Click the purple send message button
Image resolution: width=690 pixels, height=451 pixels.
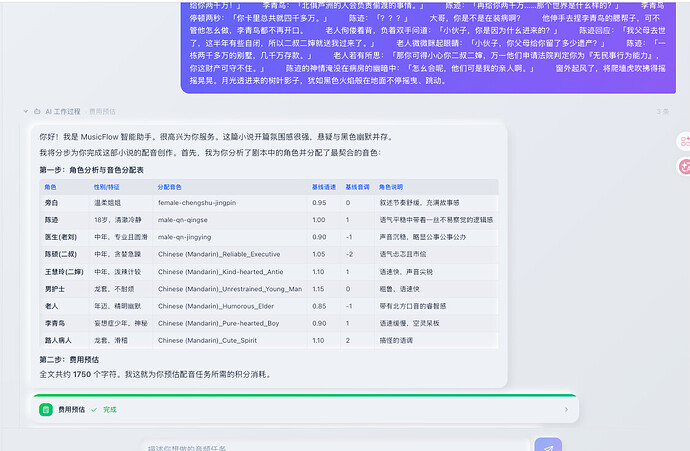[548, 445]
